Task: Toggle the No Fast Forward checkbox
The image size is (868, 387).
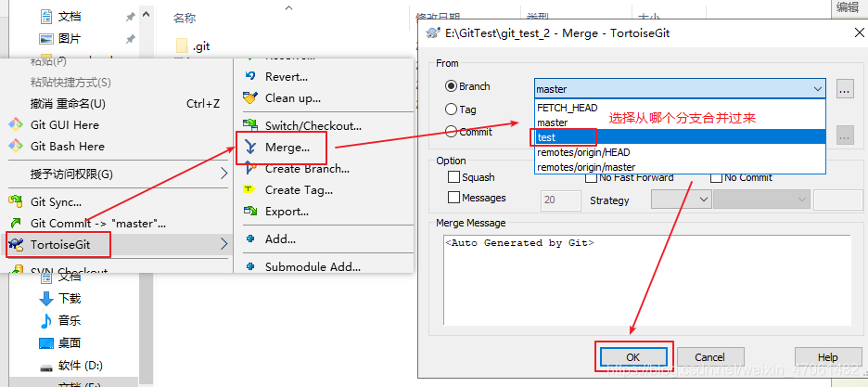Action: tap(591, 177)
